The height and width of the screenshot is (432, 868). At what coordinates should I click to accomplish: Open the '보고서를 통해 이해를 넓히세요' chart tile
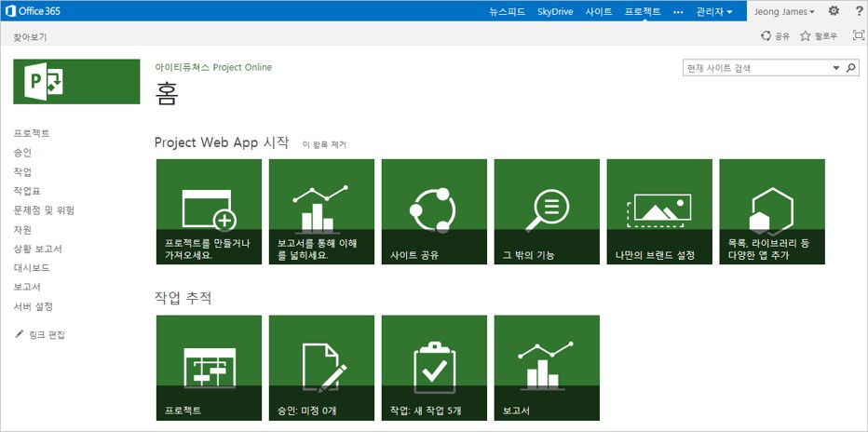[x=321, y=211]
